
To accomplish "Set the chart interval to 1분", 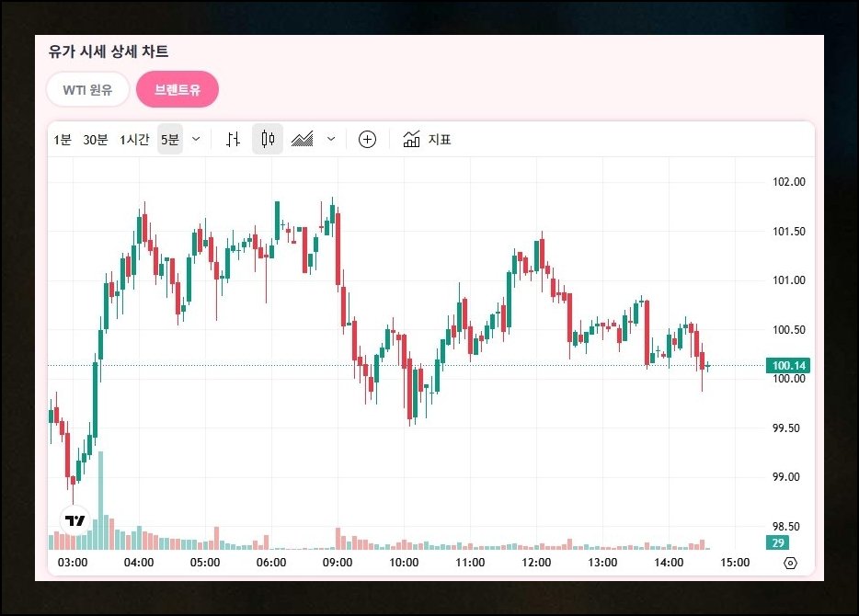I will pyautogui.click(x=63, y=140).
